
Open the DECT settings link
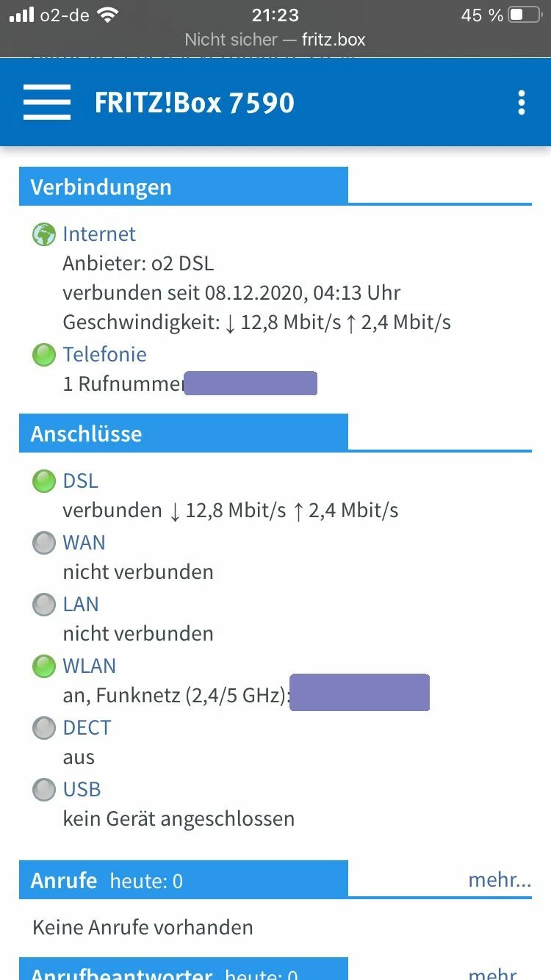87,728
